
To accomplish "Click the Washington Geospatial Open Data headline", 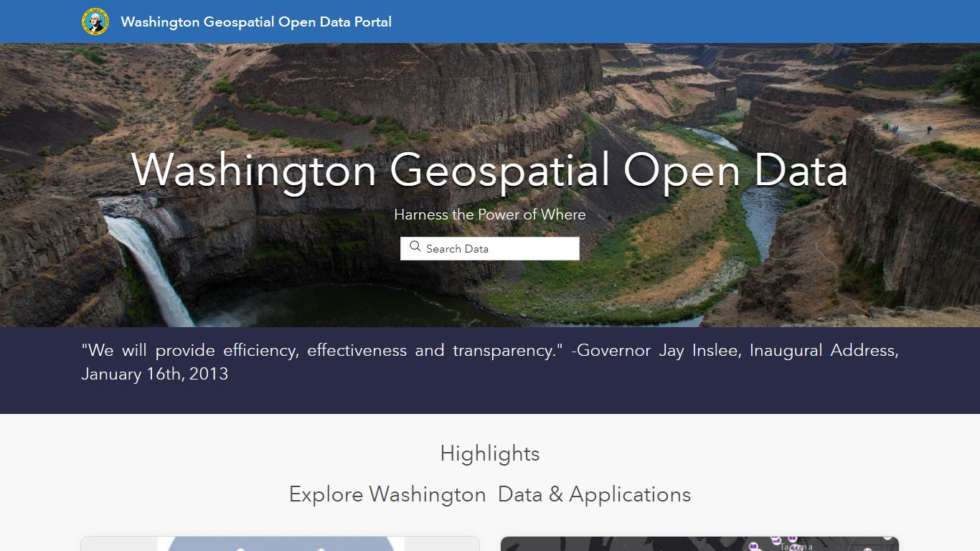I will [x=490, y=171].
